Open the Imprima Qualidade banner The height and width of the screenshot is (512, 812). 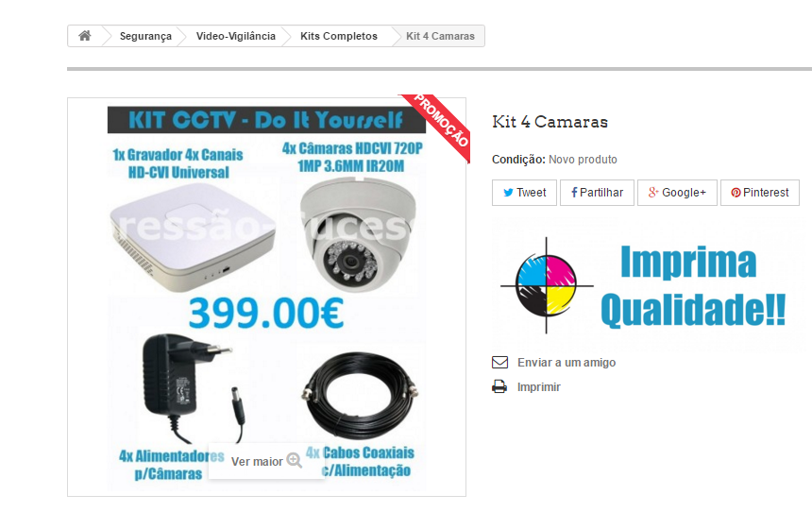[652, 284]
